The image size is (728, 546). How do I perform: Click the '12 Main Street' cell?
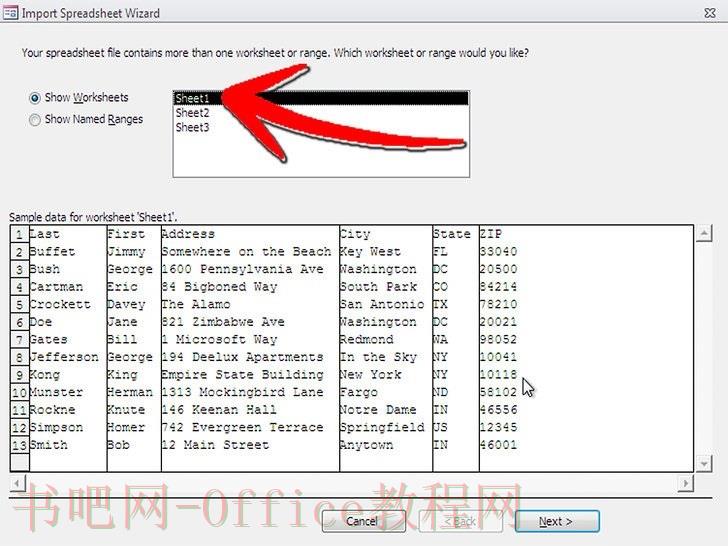(250, 446)
